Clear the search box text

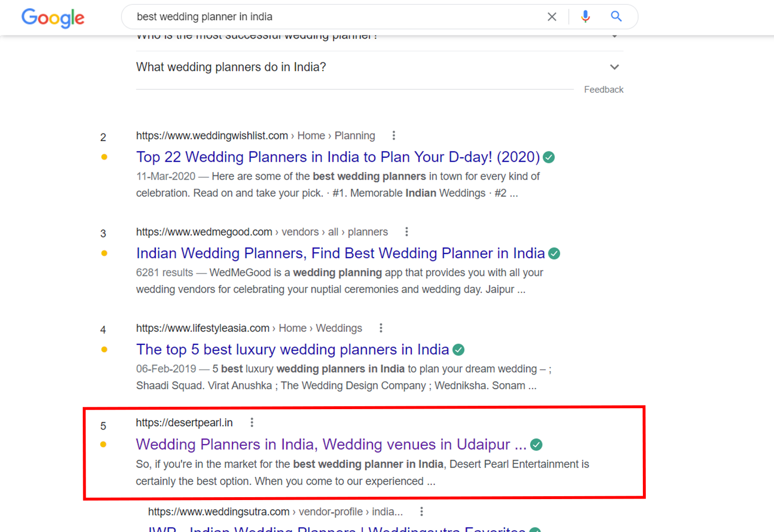[x=551, y=17]
